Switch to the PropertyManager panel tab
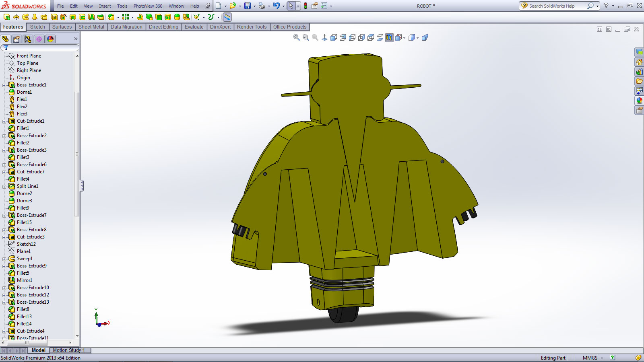The width and height of the screenshot is (644, 362). [16, 39]
